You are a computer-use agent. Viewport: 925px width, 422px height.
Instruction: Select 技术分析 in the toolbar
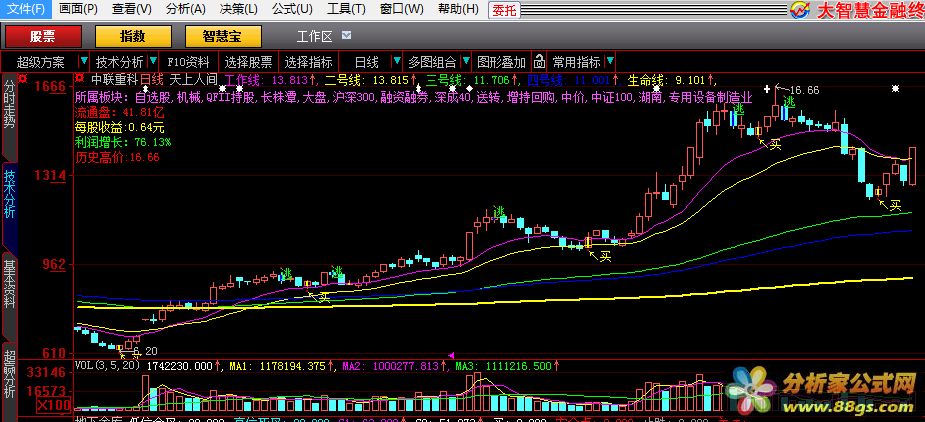(120, 62)
